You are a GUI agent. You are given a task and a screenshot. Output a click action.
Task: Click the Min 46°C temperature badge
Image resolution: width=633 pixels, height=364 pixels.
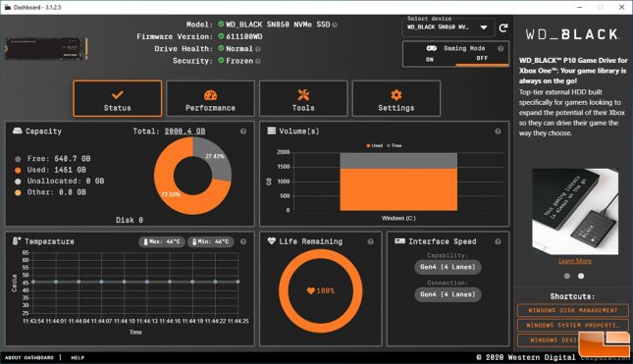click(211, 241)
